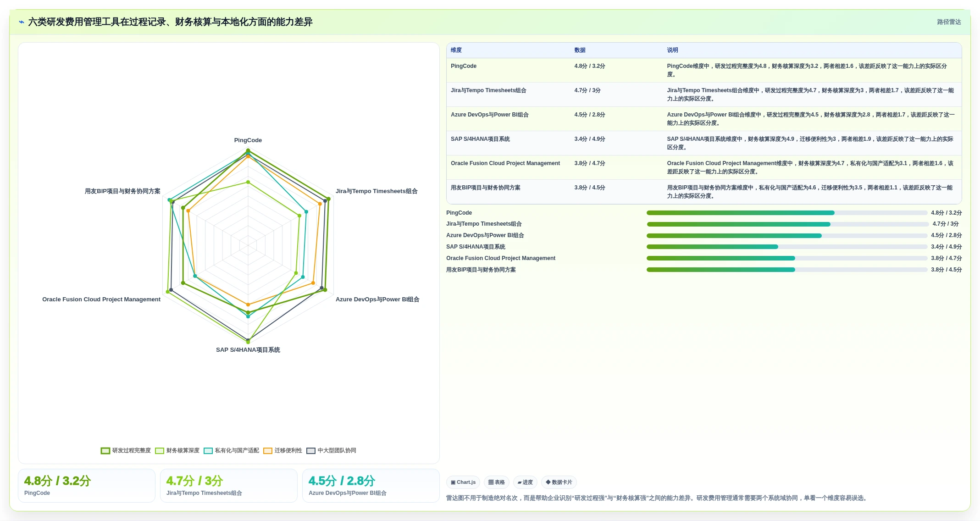Click the 用友BIP项目与财务协同方案 radar axis label

tap(122, 192)
